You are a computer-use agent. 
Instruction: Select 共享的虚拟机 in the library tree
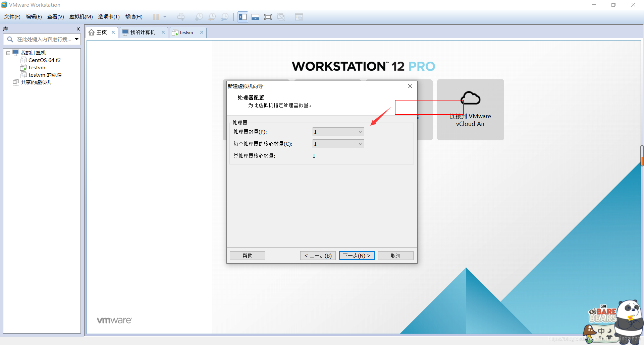tap(36, 82)
